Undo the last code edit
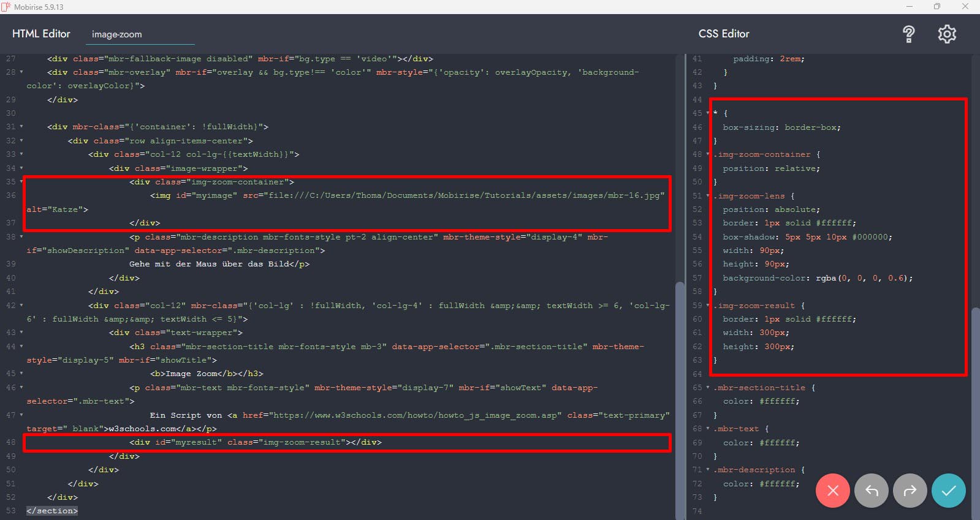 (871, 491)
